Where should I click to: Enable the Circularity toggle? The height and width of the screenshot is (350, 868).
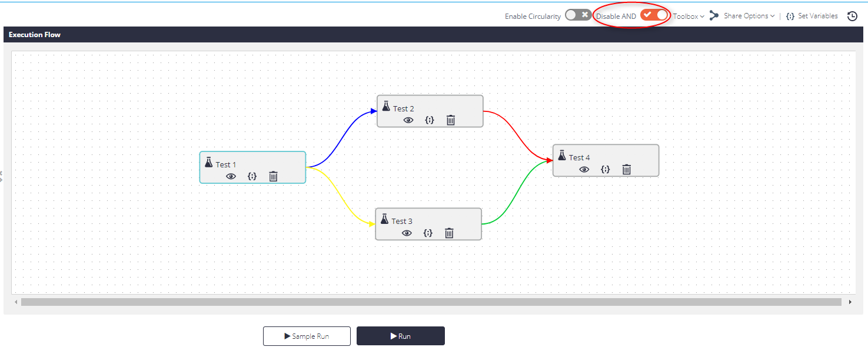pyautogui.click(x=577, y=15)
